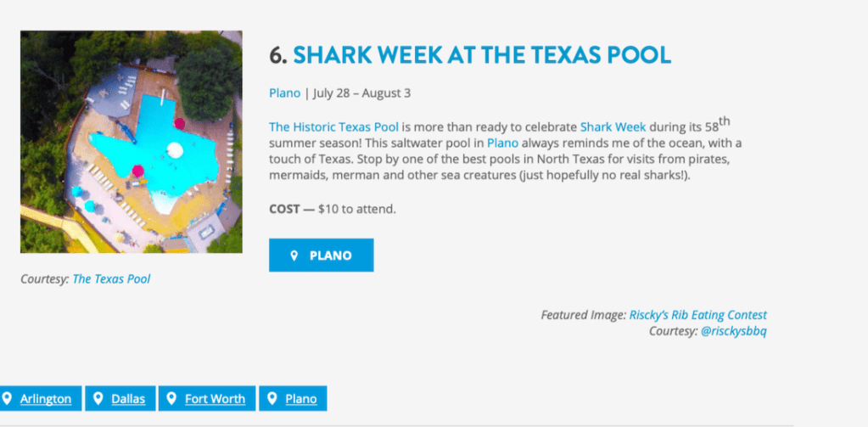
Task: Click the pin icon in PLANO button
Action: click(x=294, y=256)
